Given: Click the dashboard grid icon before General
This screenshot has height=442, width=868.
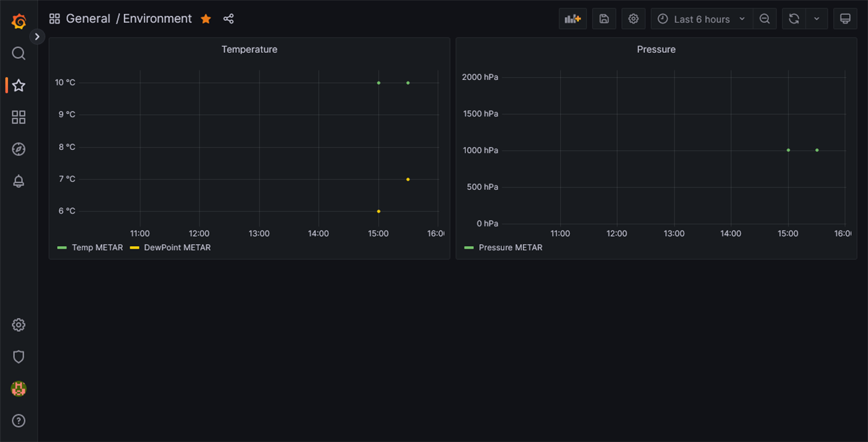Looking at the screenshot, I should (x=55, y=19).
